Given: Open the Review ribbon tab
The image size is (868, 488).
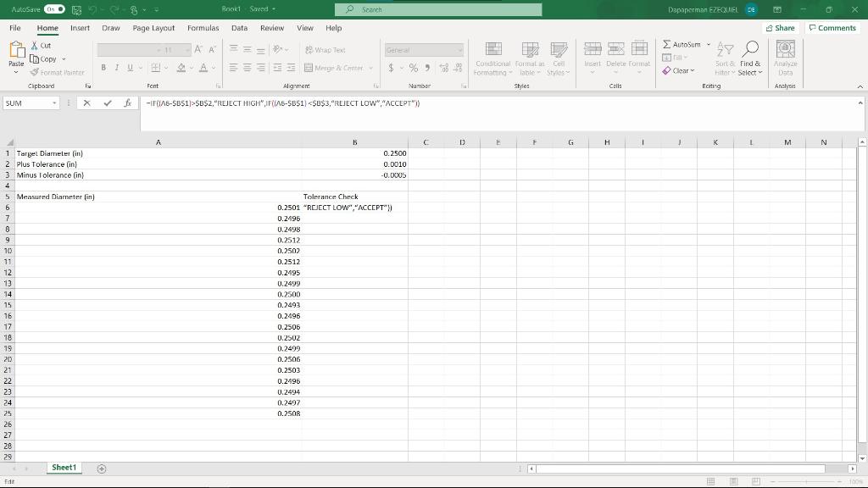Looking at the screenshot, I should (270, 27).
